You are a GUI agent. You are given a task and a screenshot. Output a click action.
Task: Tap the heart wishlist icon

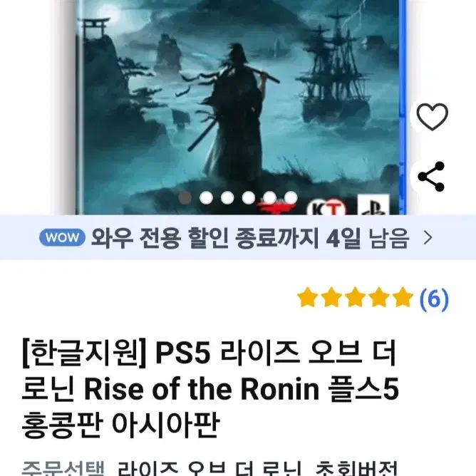click(432, 117)
